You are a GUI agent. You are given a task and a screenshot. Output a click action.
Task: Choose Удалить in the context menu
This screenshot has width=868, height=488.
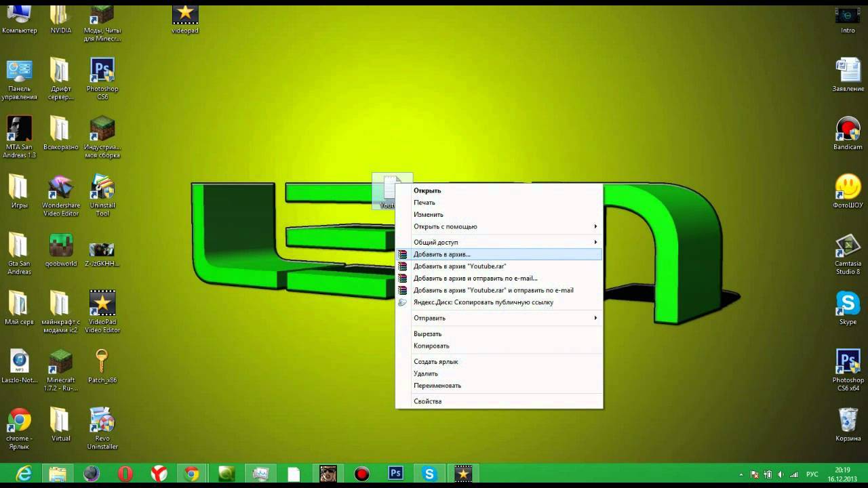499,373
